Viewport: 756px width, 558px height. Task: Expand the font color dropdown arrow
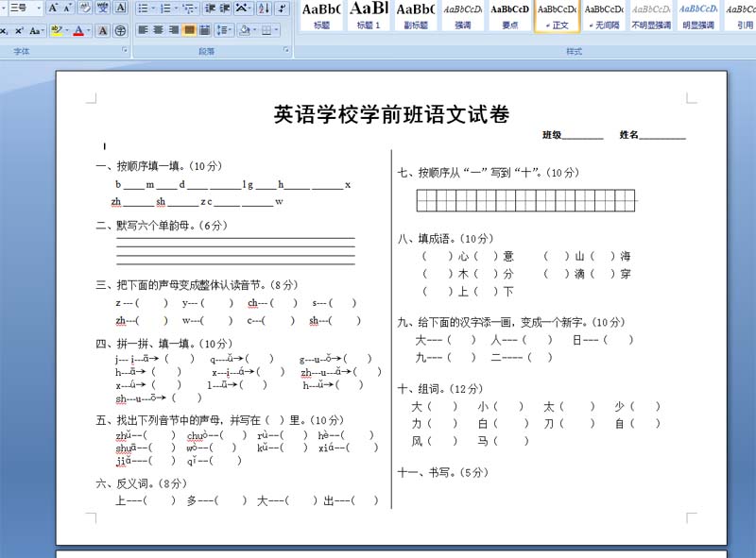coord(89,31)
